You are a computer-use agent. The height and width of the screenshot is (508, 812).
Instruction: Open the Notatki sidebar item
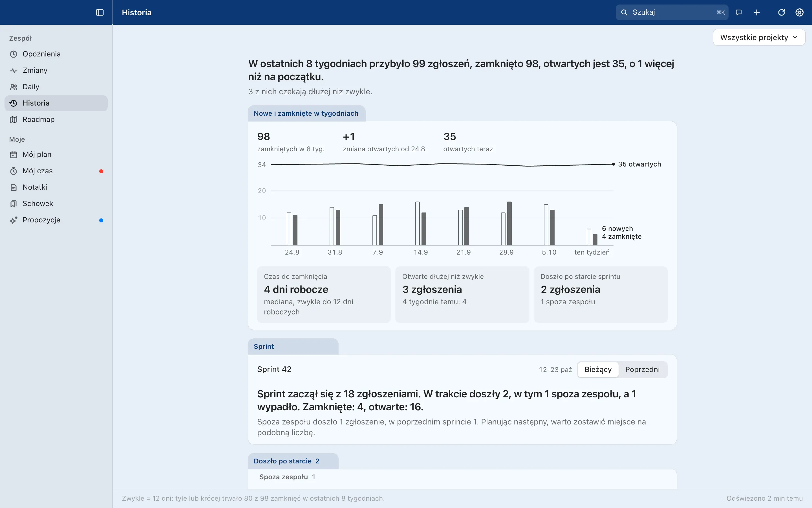56,187
